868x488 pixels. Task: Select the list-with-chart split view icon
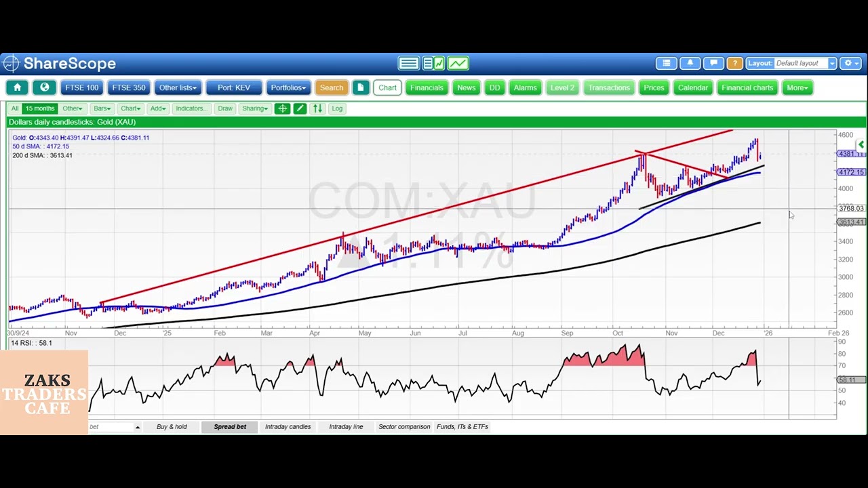(433, 64)
